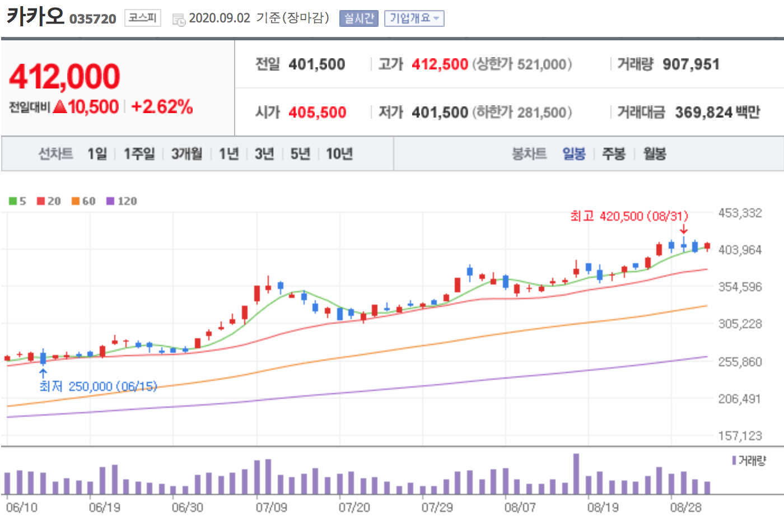Image resolution: width=784 pixels, height=532 pixels.
Task: Click the 카카오 stock name heading
Action: pyautogui.click(x=35, y=16)
